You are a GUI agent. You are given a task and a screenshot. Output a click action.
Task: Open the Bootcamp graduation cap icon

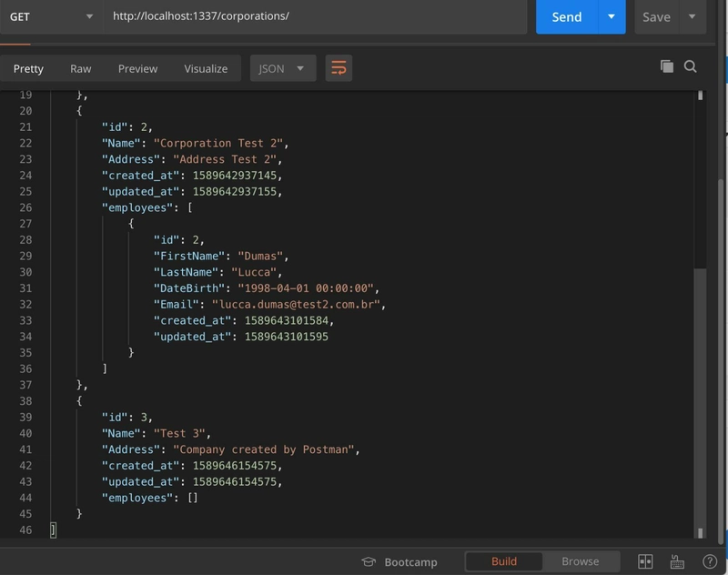(369, 562)
